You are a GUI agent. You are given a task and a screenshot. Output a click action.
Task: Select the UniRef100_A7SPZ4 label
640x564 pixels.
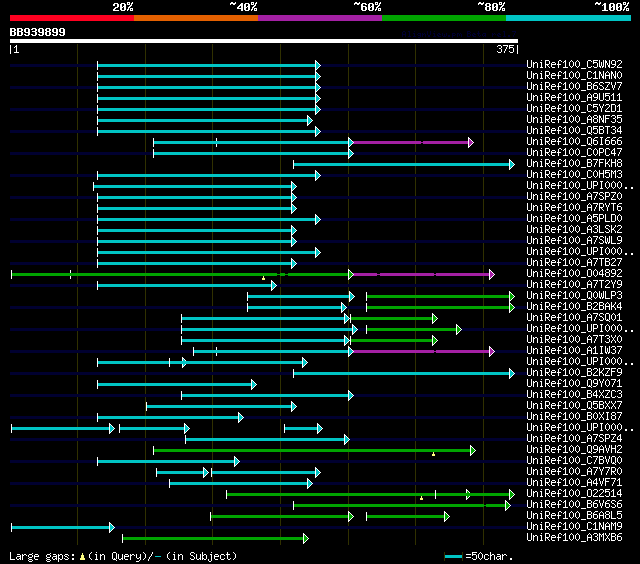point(574,439)
